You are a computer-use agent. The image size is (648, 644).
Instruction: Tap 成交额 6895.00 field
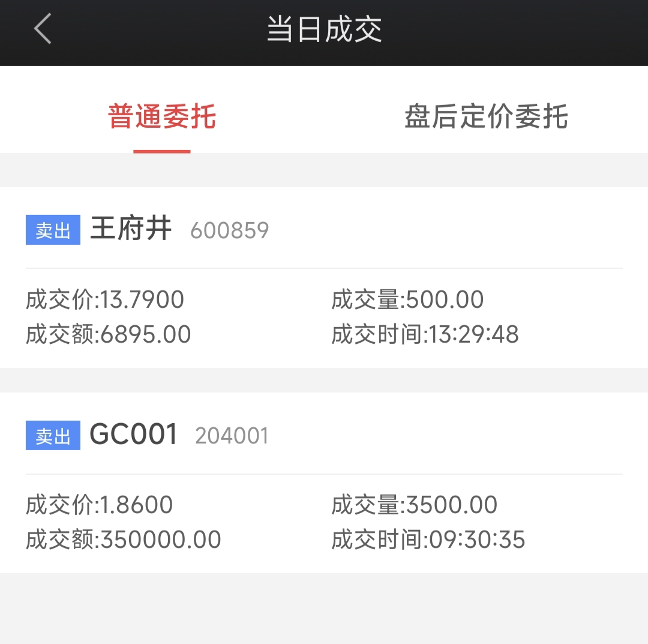108,334
